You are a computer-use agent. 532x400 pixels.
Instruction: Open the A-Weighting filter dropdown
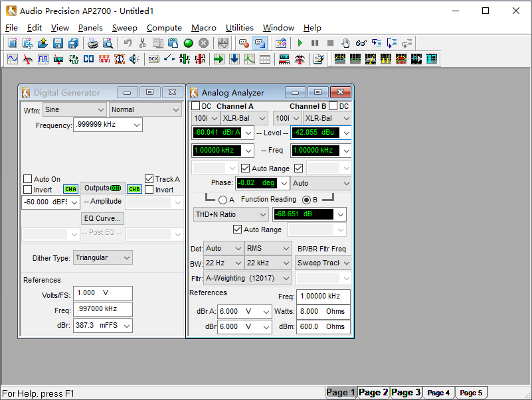coord(248,279)
